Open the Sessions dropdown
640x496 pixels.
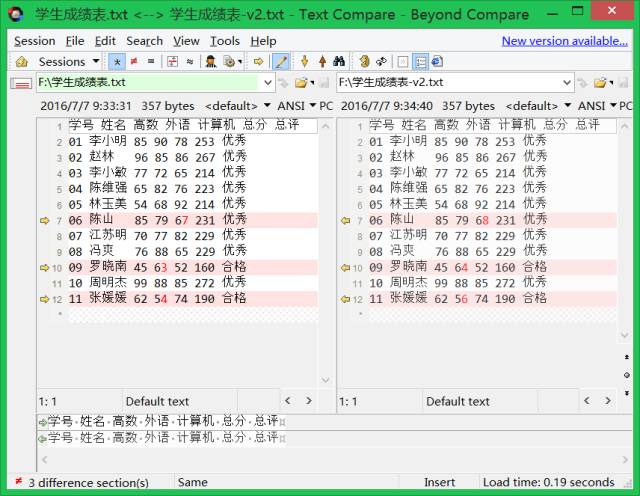click(69, 62)
